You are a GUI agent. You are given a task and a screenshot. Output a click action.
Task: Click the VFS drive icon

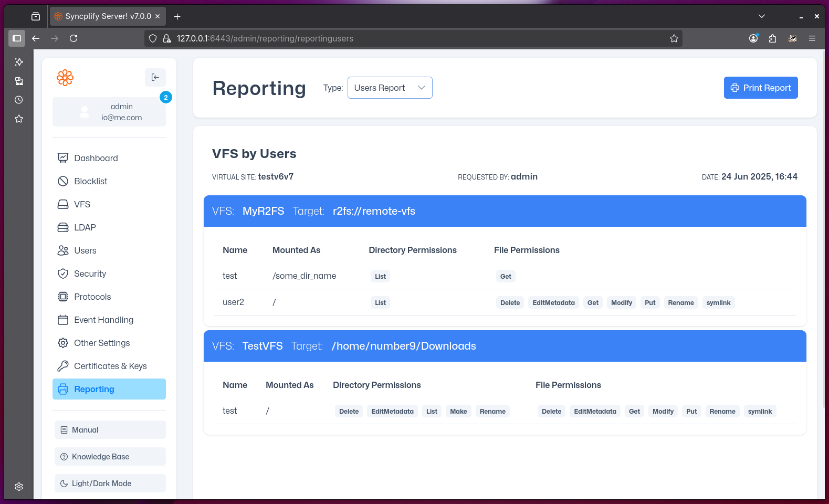point(63,204)
